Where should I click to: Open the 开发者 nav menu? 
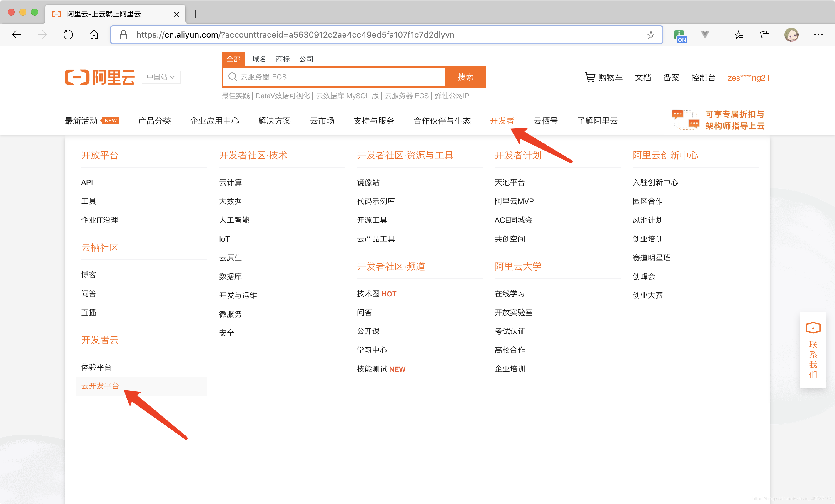coord(502,121)
